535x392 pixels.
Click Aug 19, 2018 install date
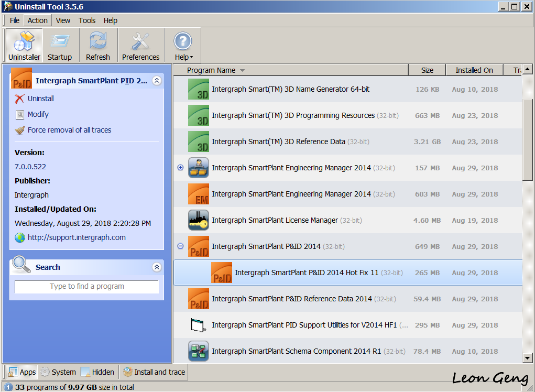coord(475,221)
